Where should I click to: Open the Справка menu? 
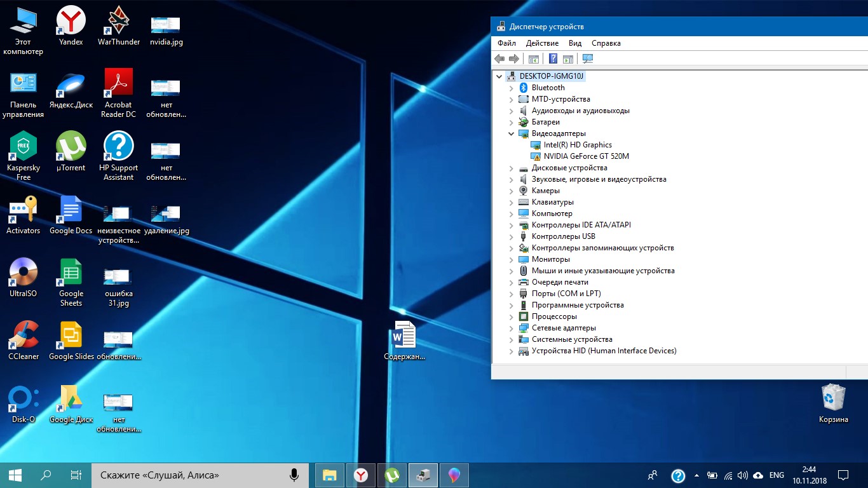coord(606,43)
